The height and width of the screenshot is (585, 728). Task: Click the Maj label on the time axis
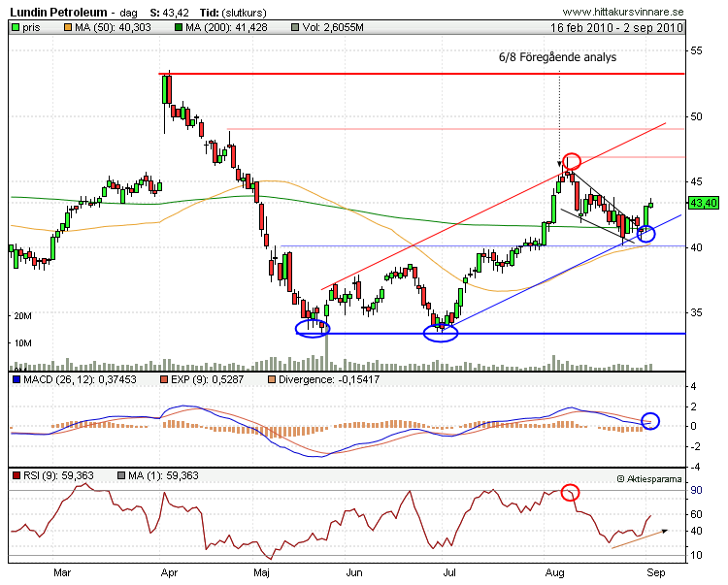261,572
